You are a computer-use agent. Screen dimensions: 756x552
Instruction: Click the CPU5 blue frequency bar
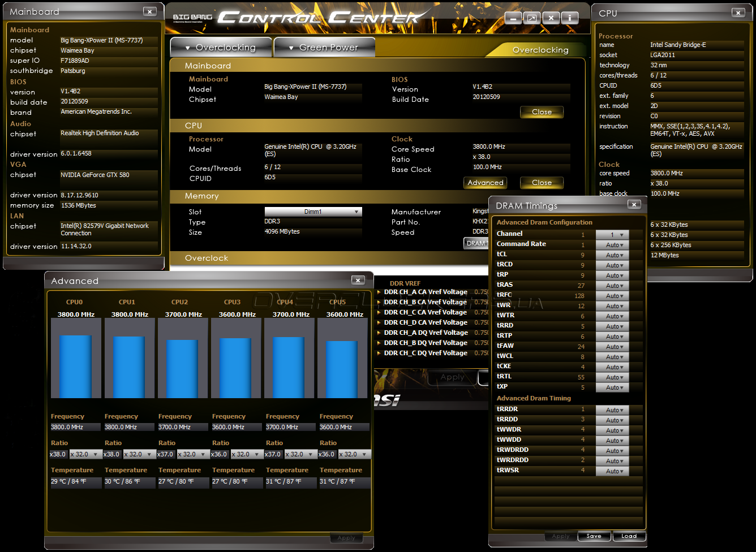(x=342, y=369)
